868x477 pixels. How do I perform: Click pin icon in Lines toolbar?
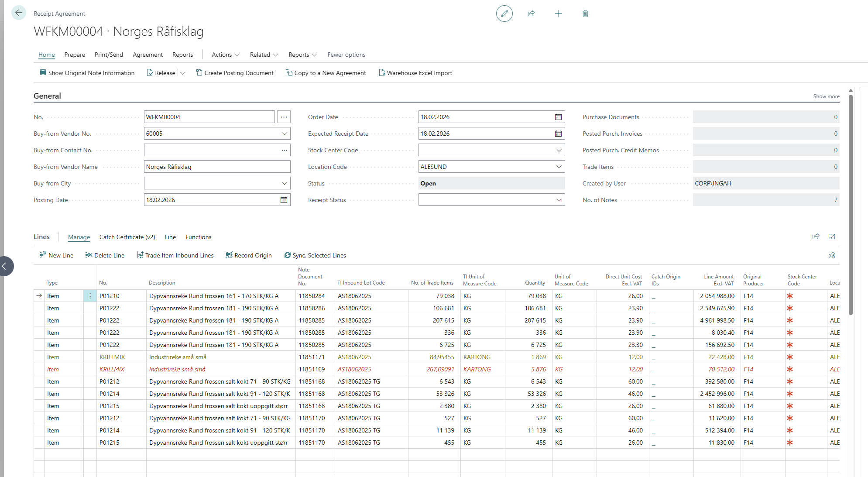(x=832, y=255)
